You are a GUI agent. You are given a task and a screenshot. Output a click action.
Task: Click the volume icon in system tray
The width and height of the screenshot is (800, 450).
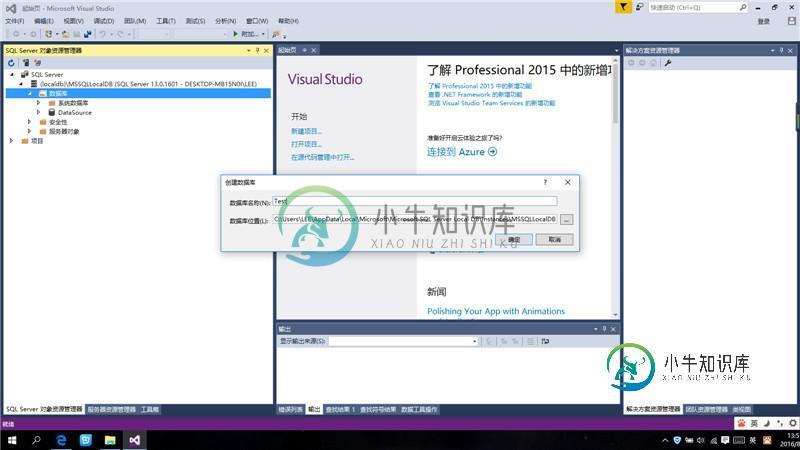coord(701,440)
